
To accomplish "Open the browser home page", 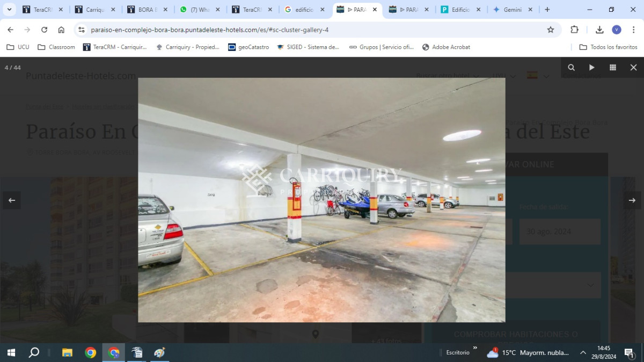I will (x=61, y=30).
